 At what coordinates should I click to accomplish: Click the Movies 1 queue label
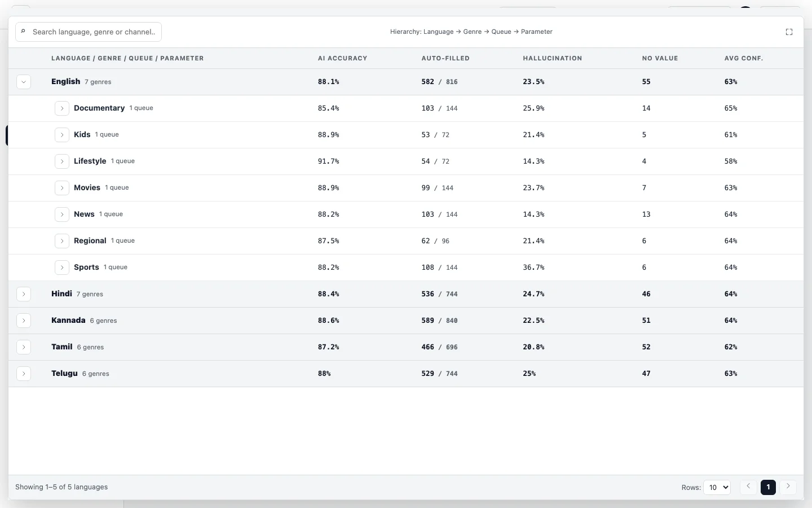117,188
